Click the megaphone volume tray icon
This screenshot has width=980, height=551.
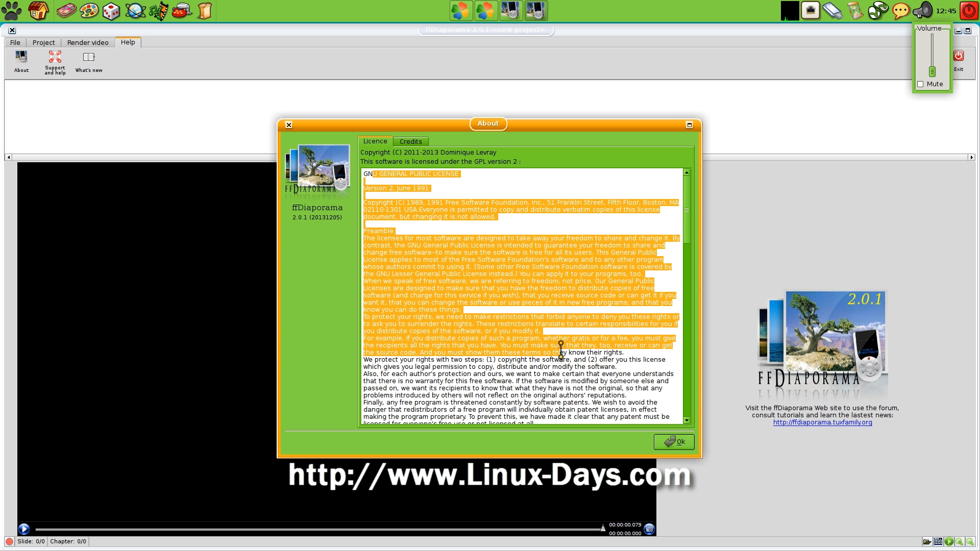923,11
